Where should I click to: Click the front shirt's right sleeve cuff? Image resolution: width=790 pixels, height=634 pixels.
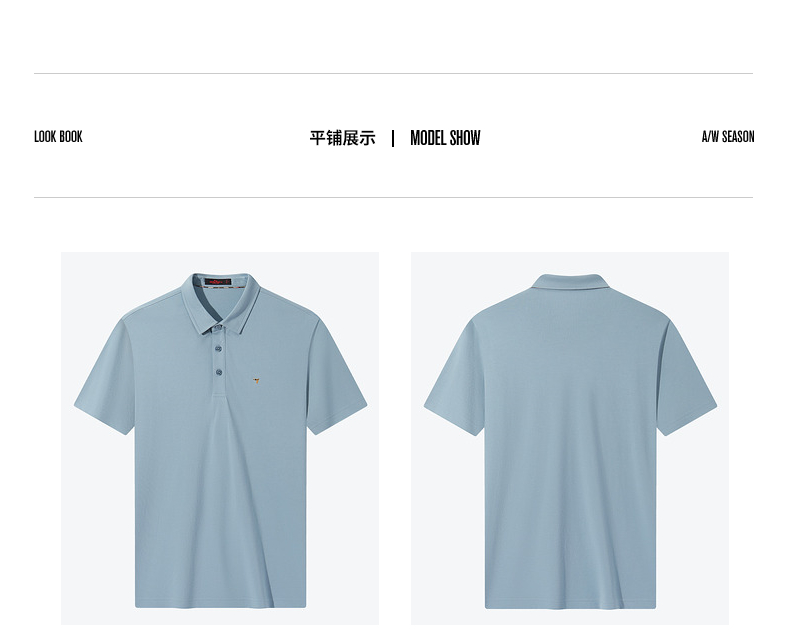coord(338,418)
